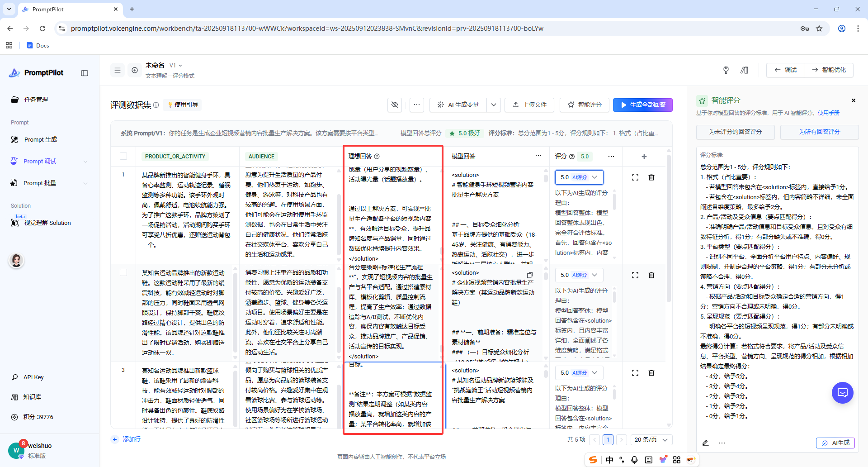Viewport: 868px width, 467px height.
Task: Click the 生成全部回答 button
Action: click(x=642, y=105)
